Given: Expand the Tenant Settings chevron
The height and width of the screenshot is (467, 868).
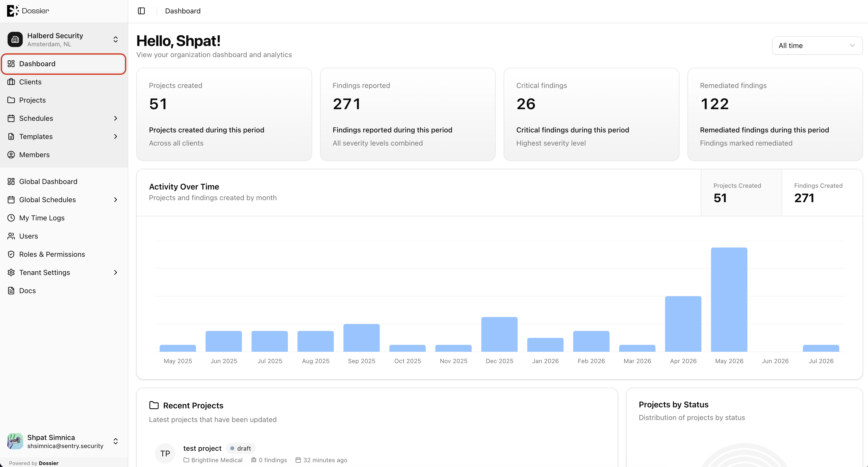Looking at the screenshot, I should [116, 272].
